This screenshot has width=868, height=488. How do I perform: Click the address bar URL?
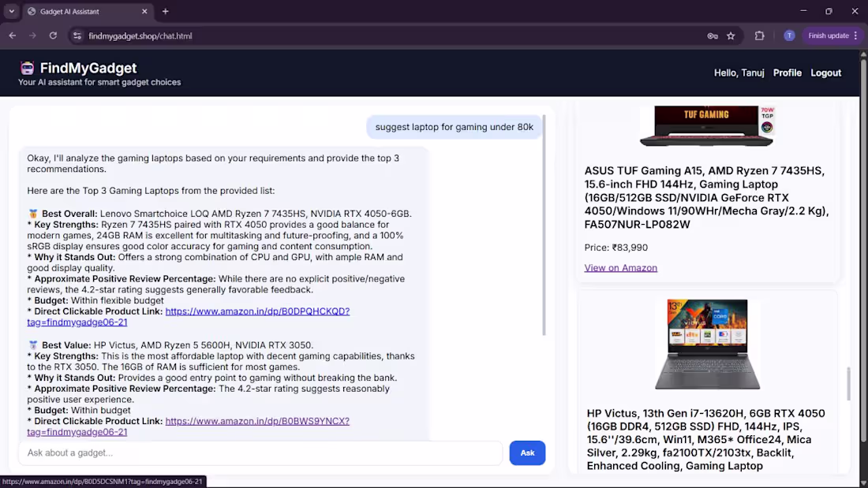click(x=140, y=36)
